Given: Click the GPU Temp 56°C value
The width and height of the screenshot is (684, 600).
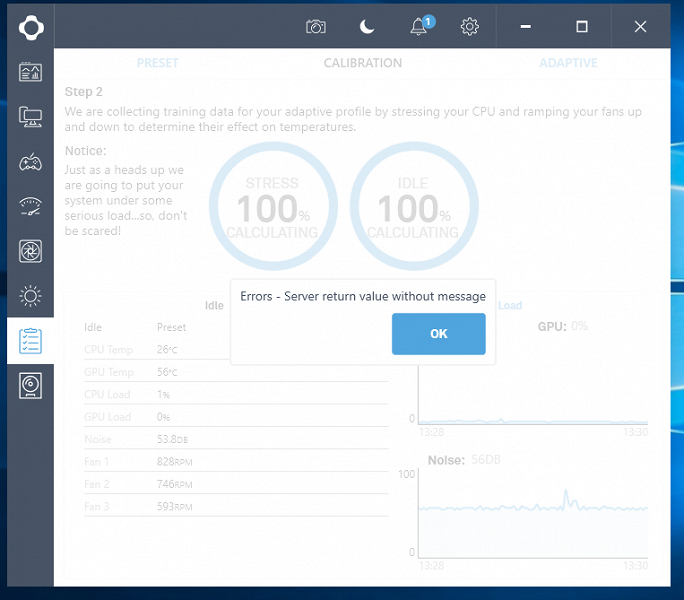Looking at the screenshot, I should click(x=167, y=372).
